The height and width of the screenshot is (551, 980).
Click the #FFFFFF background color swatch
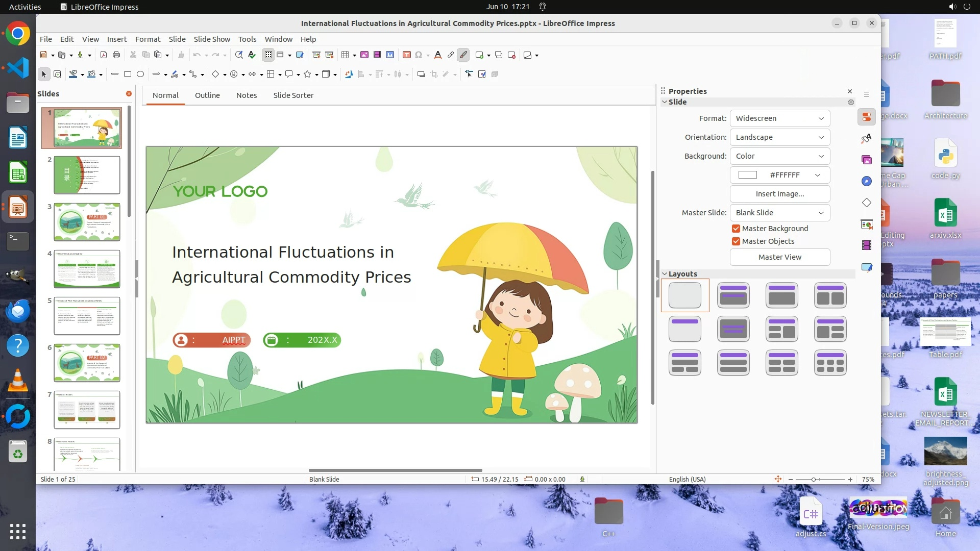[748, 175]
